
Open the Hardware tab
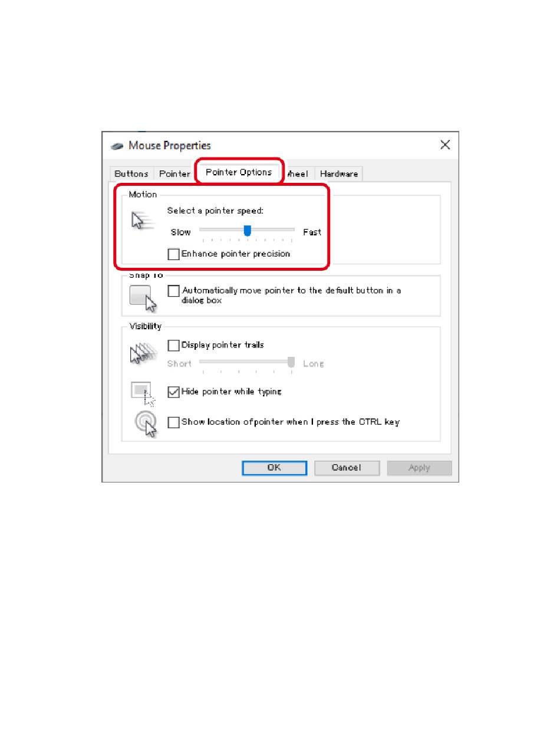[x=339, y=174]
